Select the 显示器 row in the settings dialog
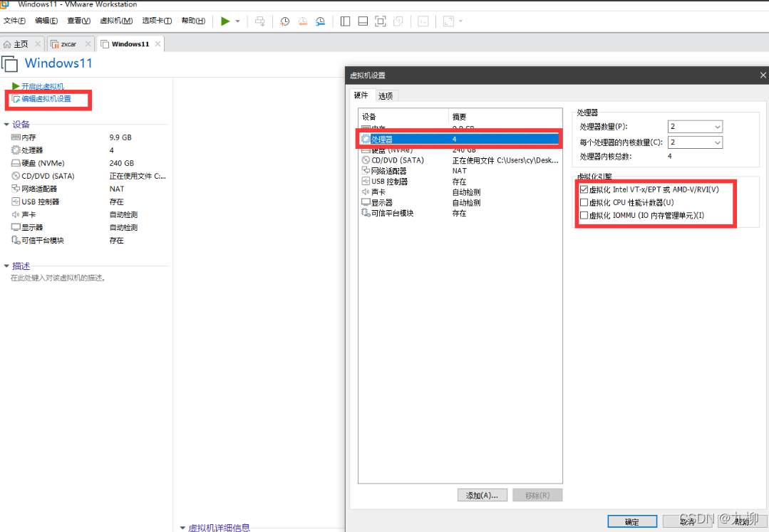This screenshot has width=769, height=532. pyautogui.click(x=460, y=203)
